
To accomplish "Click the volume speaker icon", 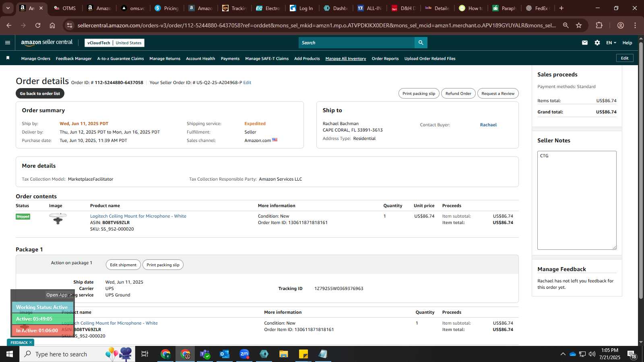I will 592,354.
